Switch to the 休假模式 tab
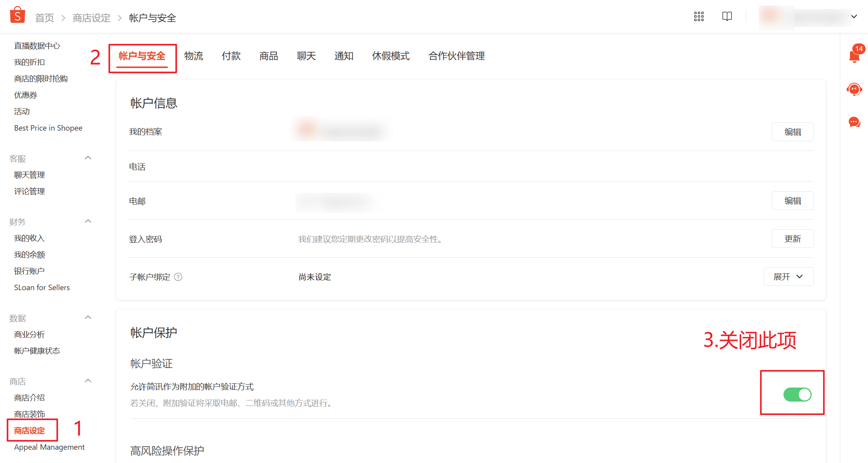The height and width of the screenshot is (463, 868). pos(391,56)
